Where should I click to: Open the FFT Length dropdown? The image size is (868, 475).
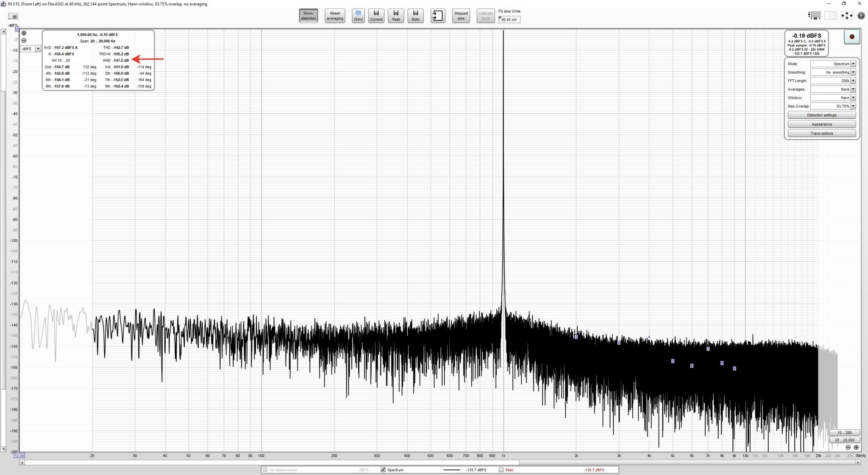pos(833,81)
